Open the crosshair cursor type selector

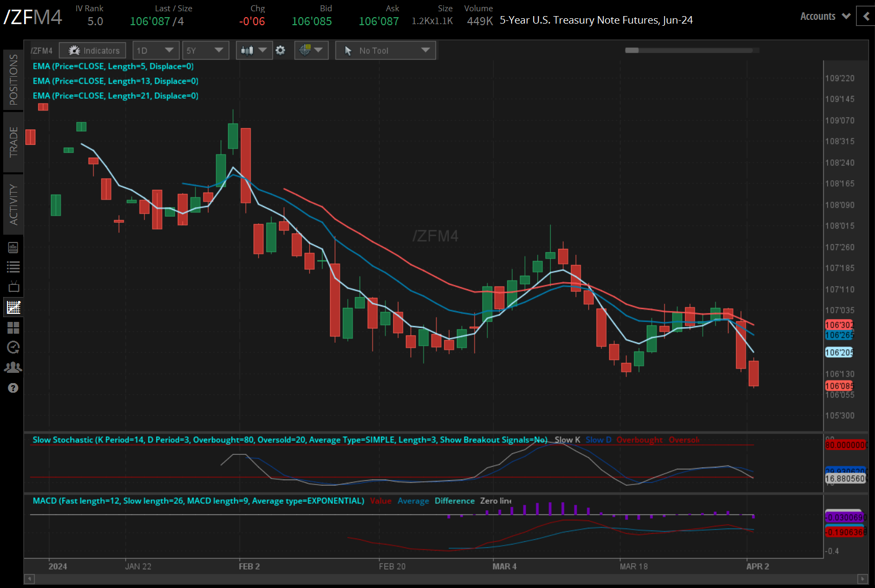pos(311,50)
